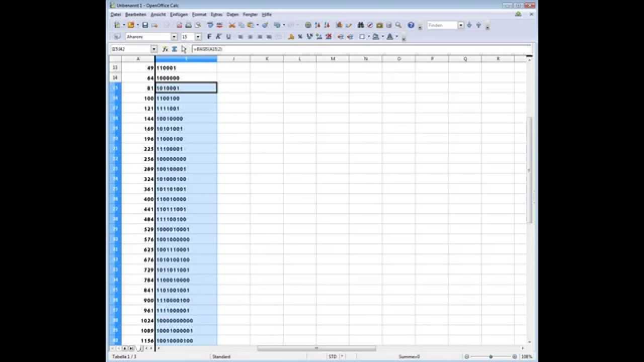Apply background color with paint bucket icon
644x362 pixels.
(376, 37)
